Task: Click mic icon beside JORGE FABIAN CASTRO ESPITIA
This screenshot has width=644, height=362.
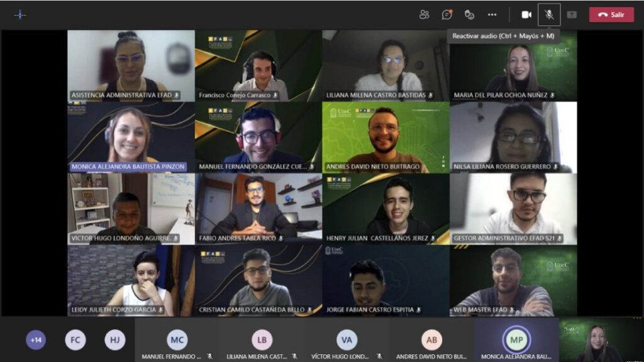Action: coord(418,310)
